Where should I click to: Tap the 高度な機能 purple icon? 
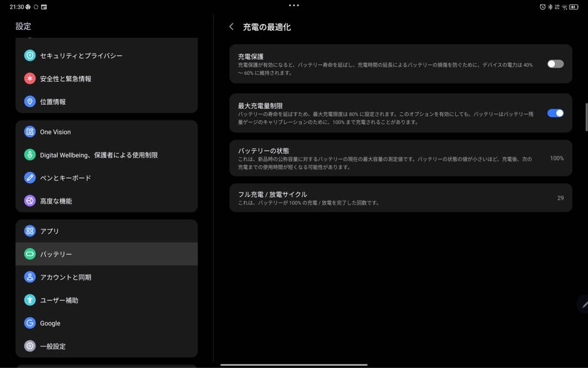click(x=31, y=201)
